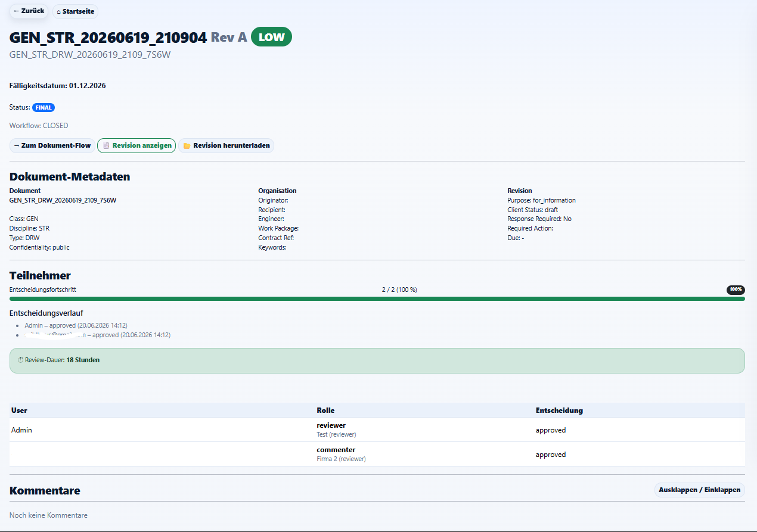
Task: Click the blue FINAL status badge
Action: click(44, 108)
